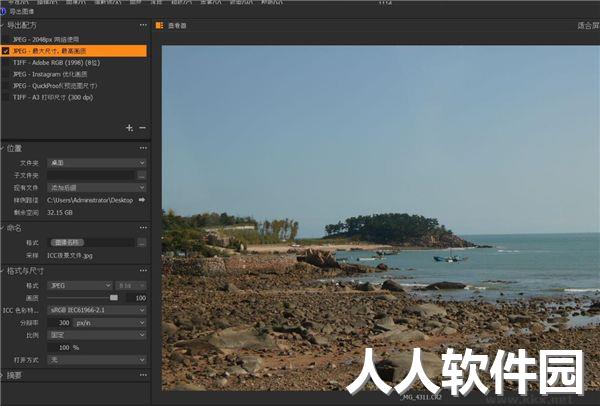Click the quality value field showing 100
The height and width of the screenshot is (406, 600).
[x=136, y=298]
